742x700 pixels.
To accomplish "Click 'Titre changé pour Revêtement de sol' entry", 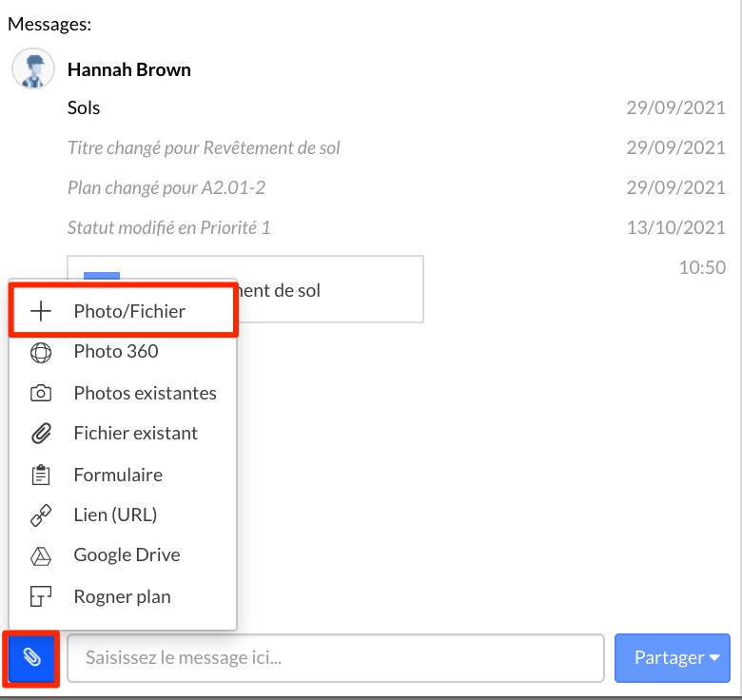I will tap(204, 148).
